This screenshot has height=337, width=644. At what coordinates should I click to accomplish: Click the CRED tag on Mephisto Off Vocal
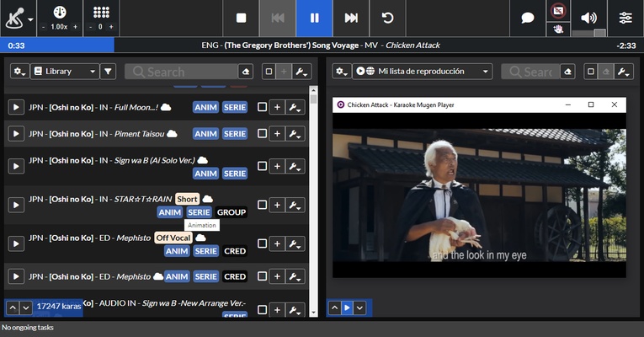pyautogui.click(x=235, y=250)
